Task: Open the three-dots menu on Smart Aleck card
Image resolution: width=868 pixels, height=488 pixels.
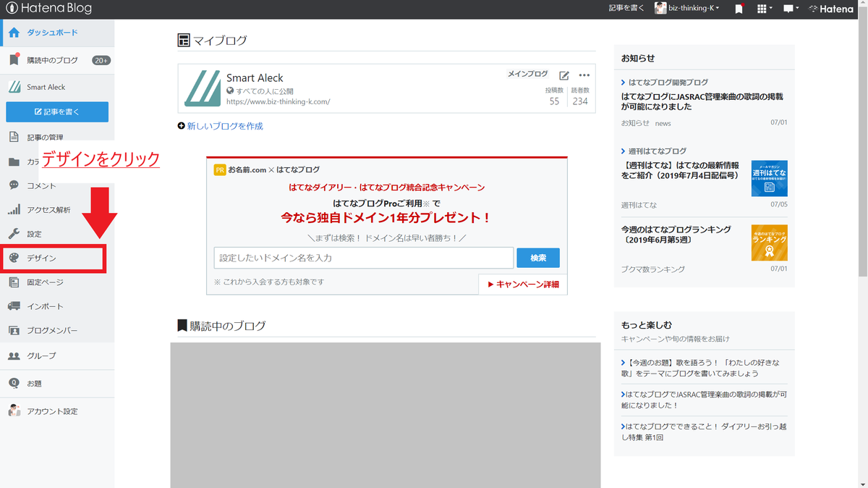Action: pyautogui.click(x=584, y=75)
